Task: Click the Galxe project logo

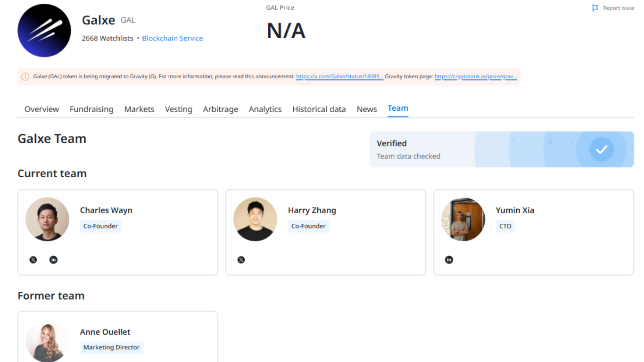Action: tap(44, 30)
